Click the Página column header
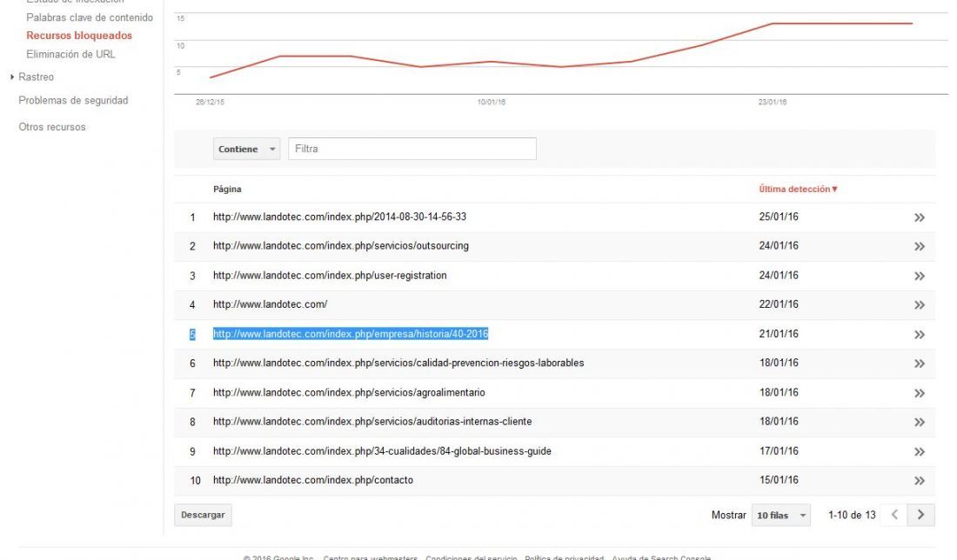 (227, 189)
